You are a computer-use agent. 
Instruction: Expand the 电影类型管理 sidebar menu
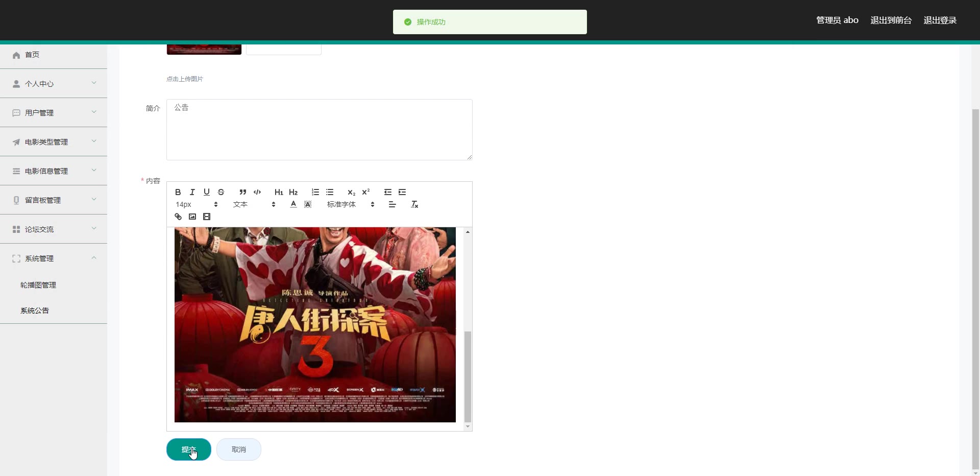(x=54, y=142)
